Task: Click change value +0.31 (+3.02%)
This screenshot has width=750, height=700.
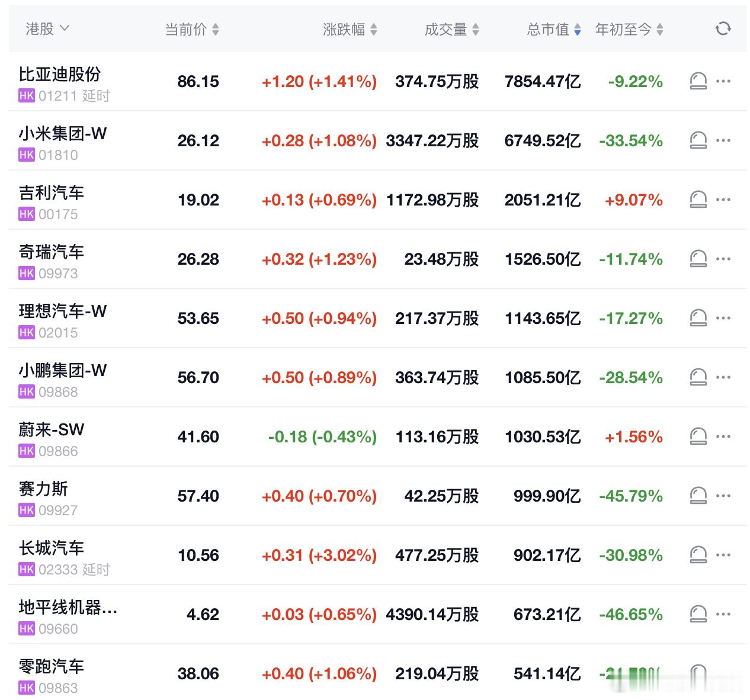Action: (x=319, y=555)
